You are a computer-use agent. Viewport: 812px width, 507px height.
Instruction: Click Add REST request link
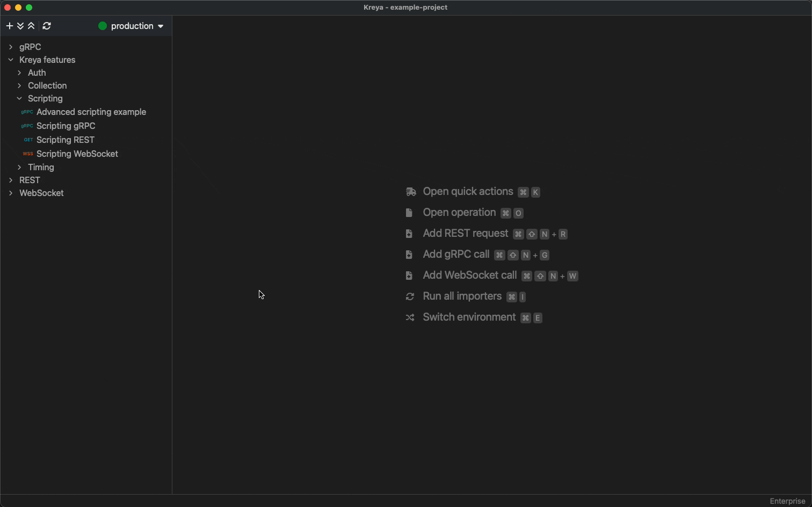click(x=465, y=234)
